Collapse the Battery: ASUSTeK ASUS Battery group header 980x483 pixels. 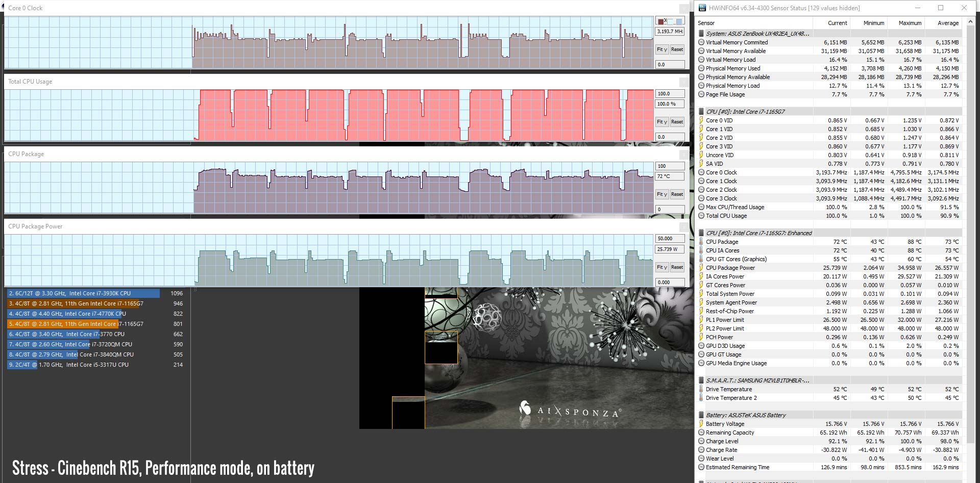coord(829,415)
